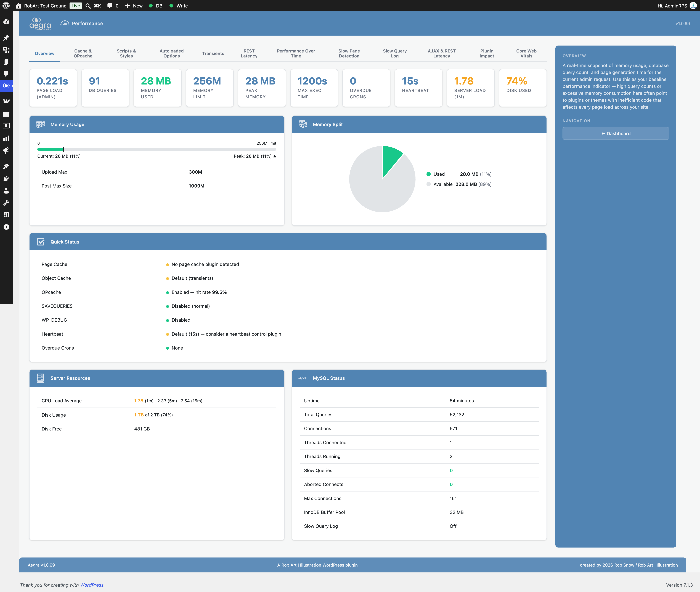Click the DB status indicator

[x=156, y=6]
